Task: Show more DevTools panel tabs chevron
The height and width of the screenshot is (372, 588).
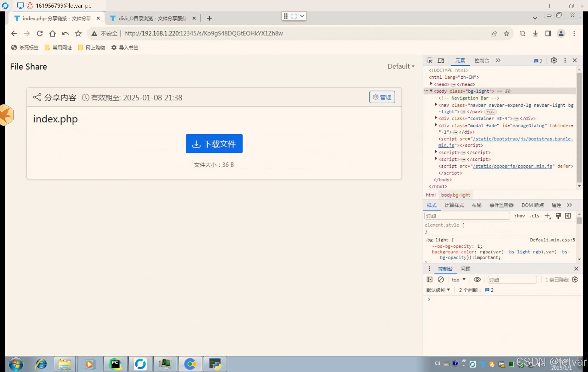Action: tap(498, 60)
